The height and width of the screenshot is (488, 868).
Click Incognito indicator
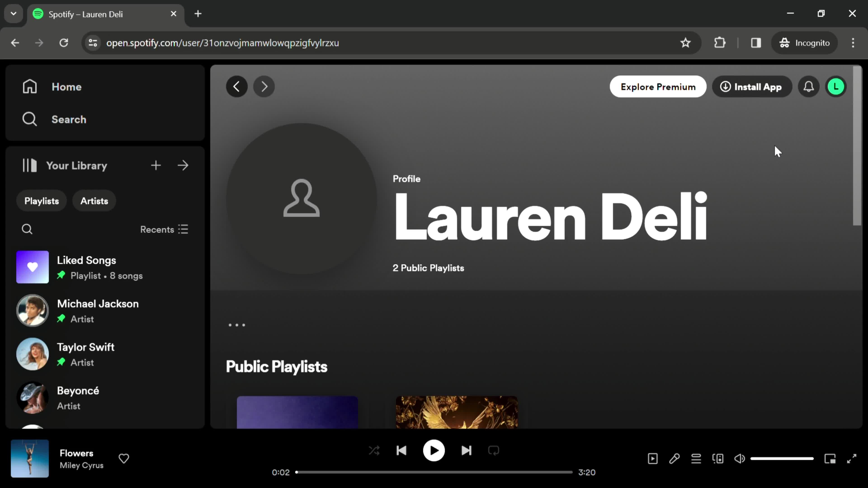tap(804, 43)
